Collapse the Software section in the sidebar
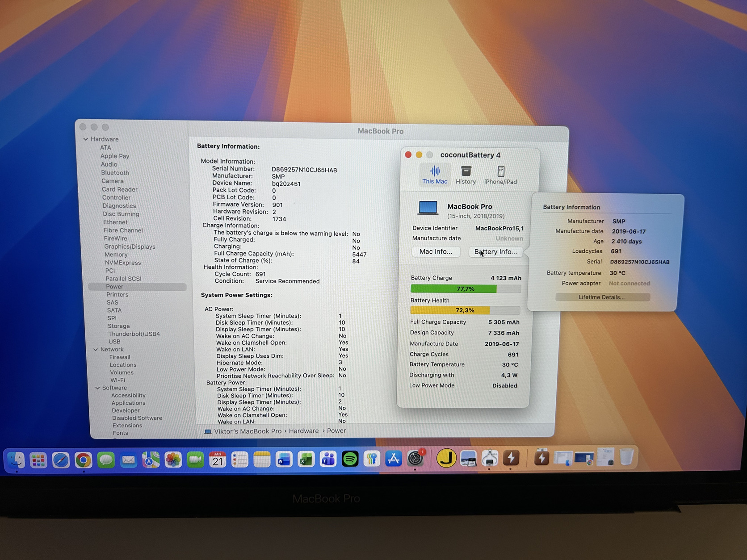This screenshot has height=560, width=747. point(97,388)
